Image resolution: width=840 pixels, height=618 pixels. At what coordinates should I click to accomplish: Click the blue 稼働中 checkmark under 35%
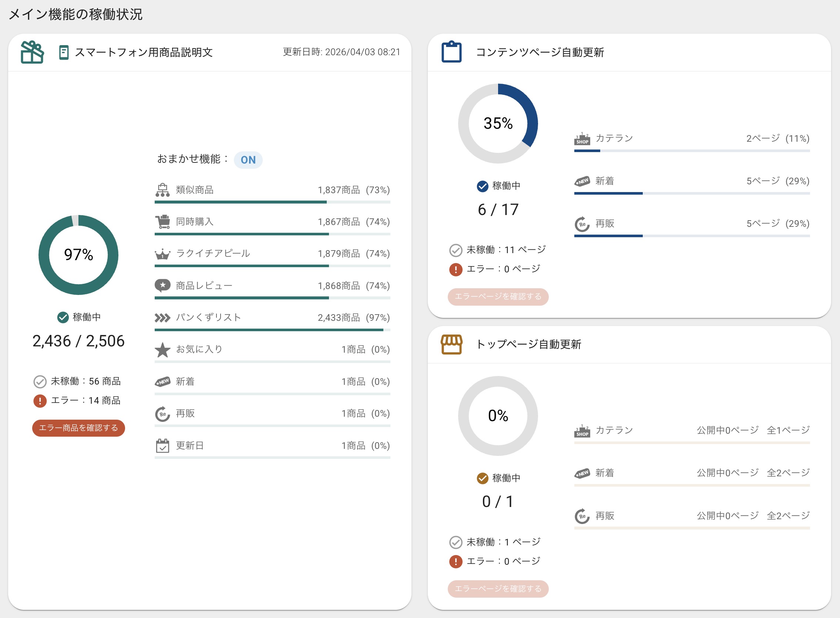click(x=483, y=186)
